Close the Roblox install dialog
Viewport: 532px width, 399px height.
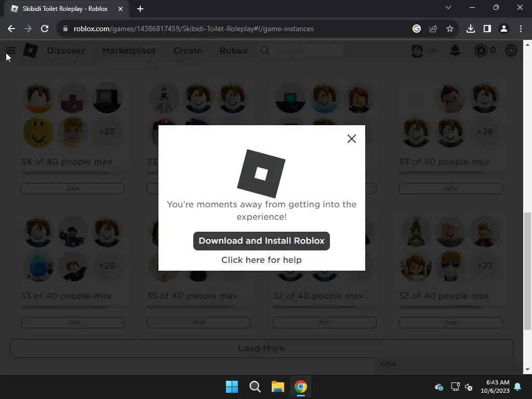point(352,138)
